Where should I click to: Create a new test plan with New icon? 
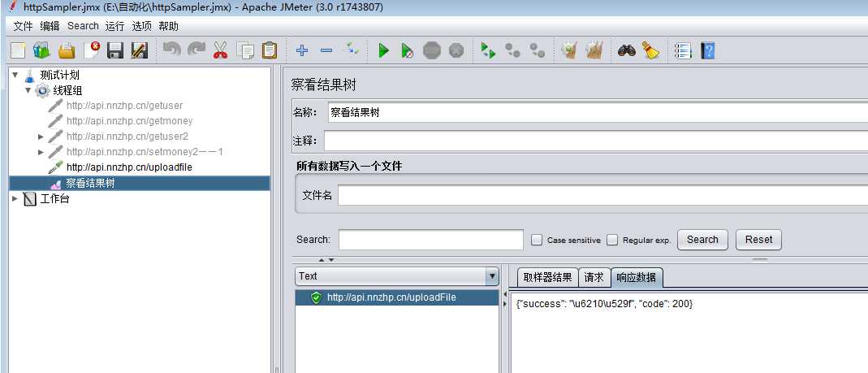tap(18, 51)
